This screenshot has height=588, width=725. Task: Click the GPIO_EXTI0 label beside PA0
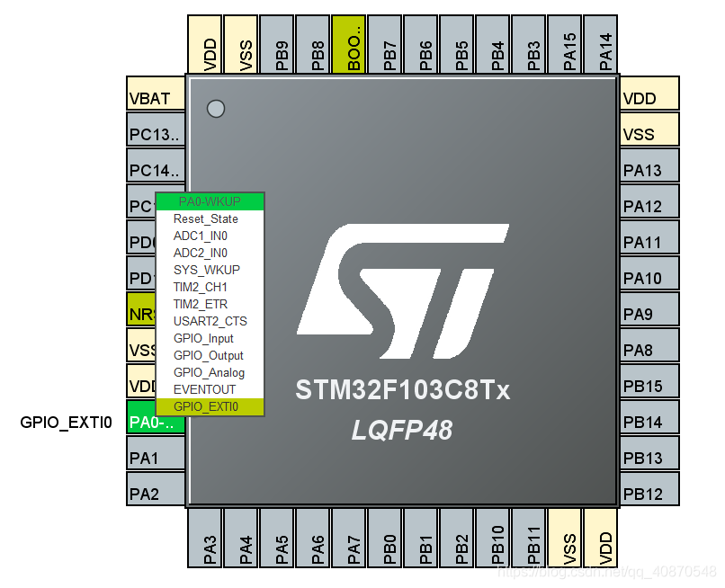click(66, 421)
